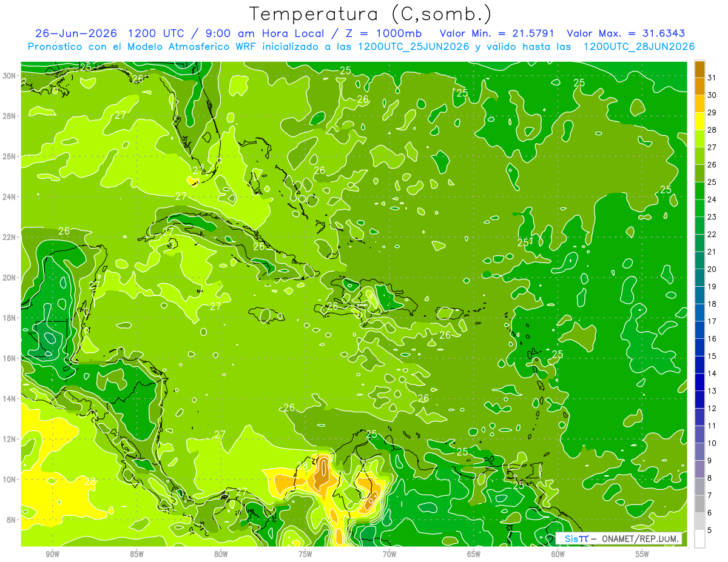Click the '20N' latitude axis label
728x562 pixels.
point(9,278)
